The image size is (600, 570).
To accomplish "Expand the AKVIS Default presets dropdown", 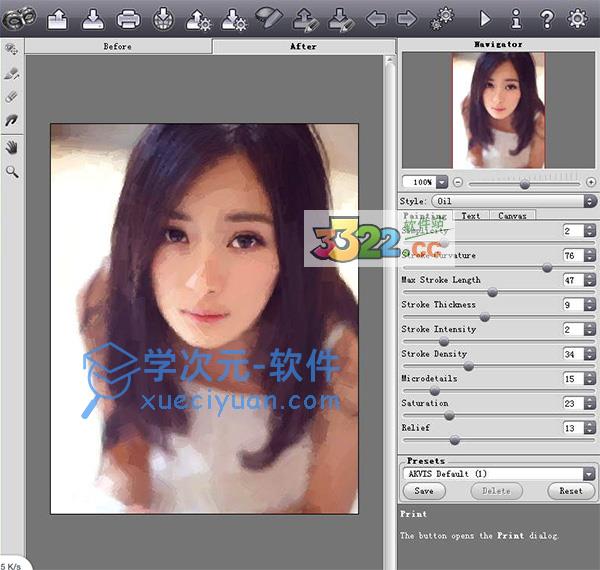I will coord(589,474).
